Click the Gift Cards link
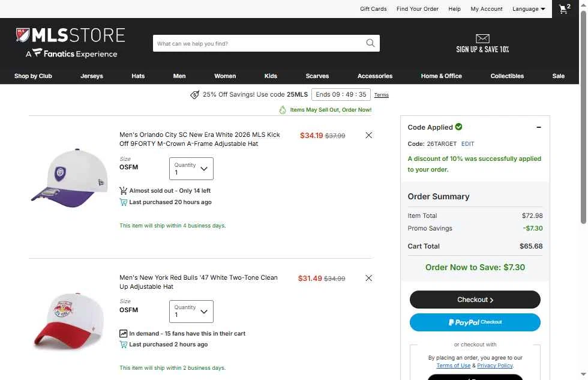 (373, 8)
